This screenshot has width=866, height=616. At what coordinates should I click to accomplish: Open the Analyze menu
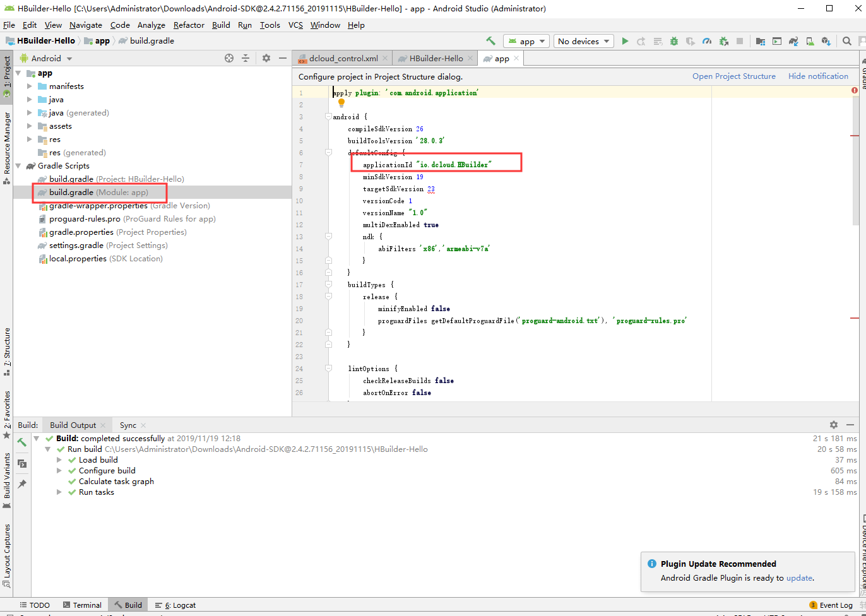point(151,25)
